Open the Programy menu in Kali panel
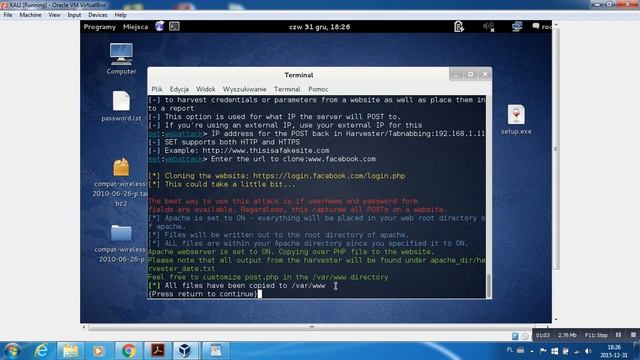Screen dimensions: 640x360 (100, 27)
